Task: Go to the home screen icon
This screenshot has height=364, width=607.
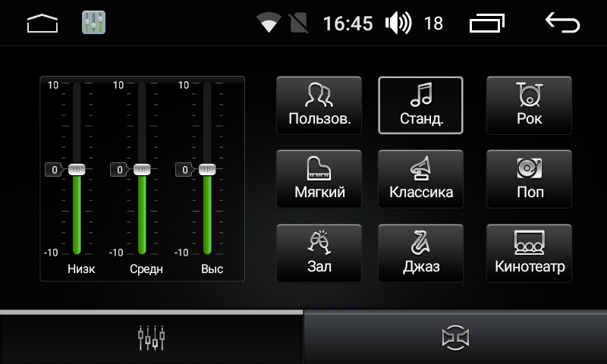Action: tap(42, 24)
